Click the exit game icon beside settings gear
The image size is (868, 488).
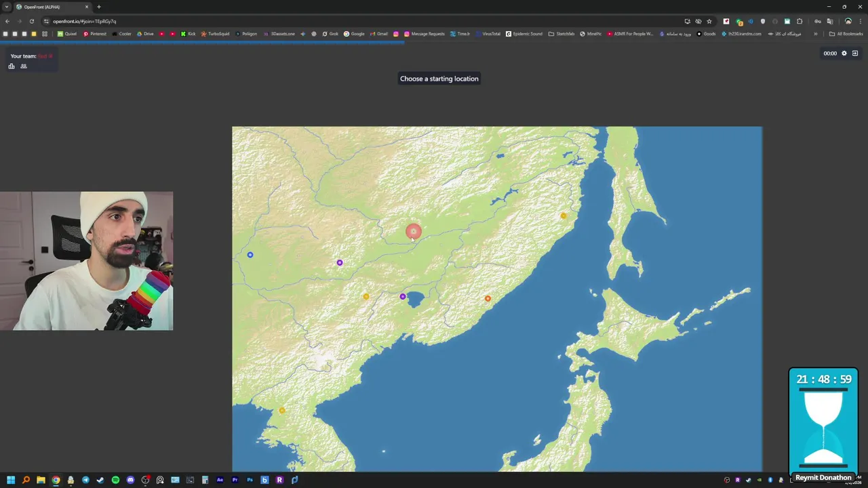click(x=855, y=53)
